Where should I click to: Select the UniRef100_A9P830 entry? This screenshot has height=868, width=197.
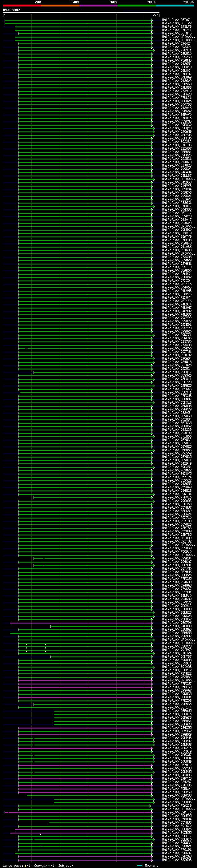click(x=177, y=125)
